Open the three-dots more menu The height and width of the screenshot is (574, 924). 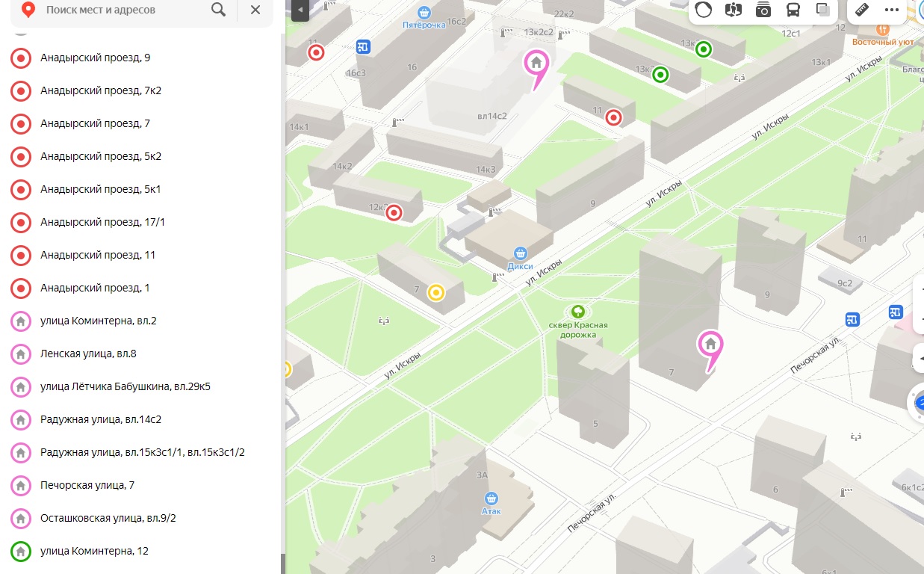(892, 10)
